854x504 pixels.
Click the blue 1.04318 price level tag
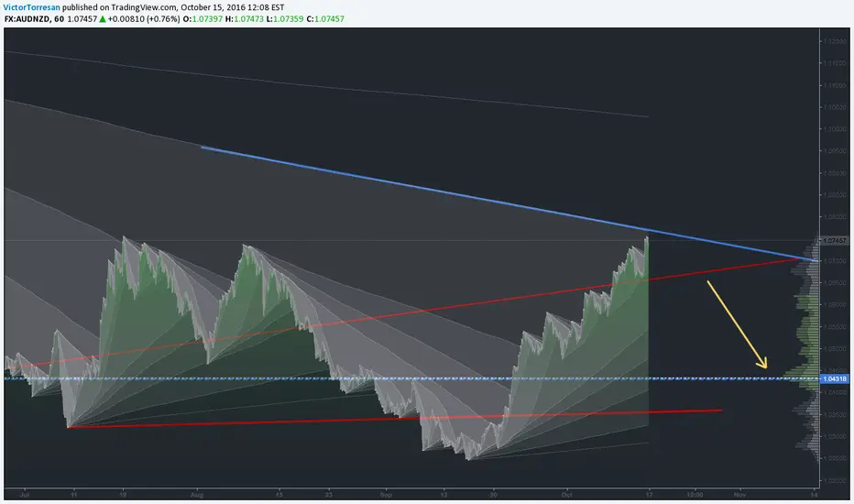(834, 378)
